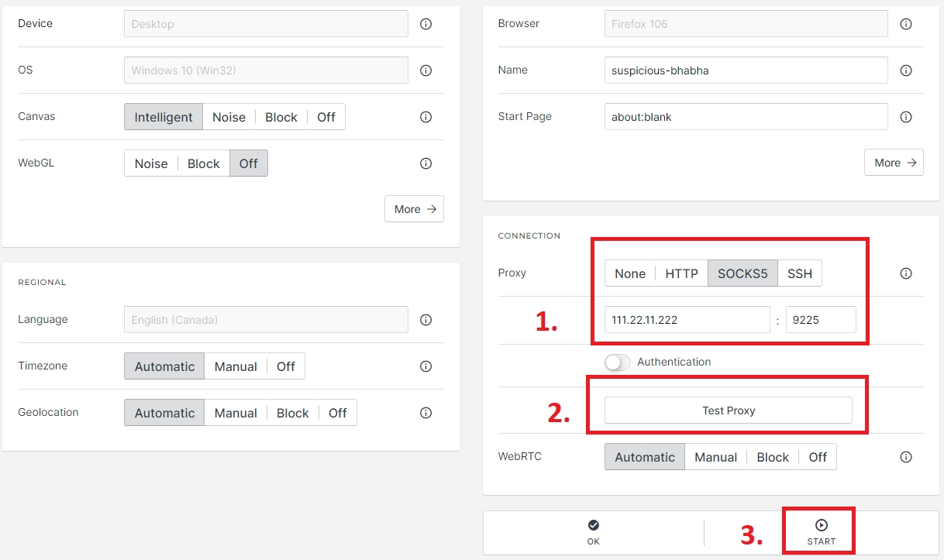Expand More options under WebGL
The image size is (944, 560).
pos(414,209)
